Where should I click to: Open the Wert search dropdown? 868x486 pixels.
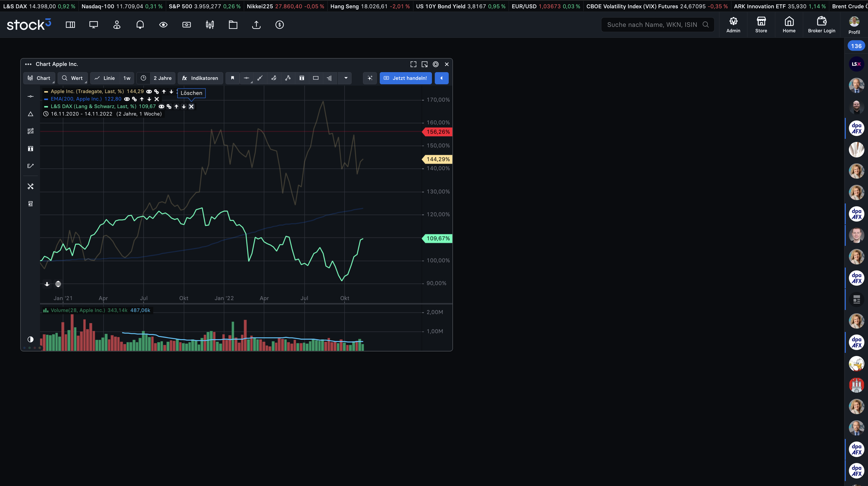point(72,78)
